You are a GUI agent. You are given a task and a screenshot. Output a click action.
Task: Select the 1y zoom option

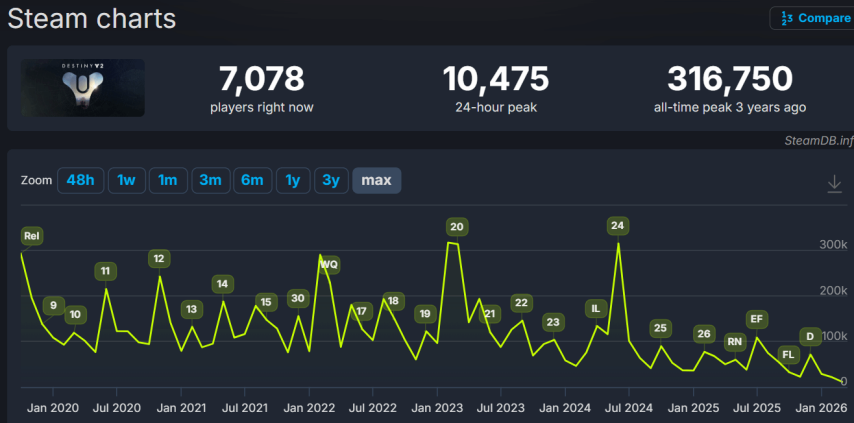(293, 180)
